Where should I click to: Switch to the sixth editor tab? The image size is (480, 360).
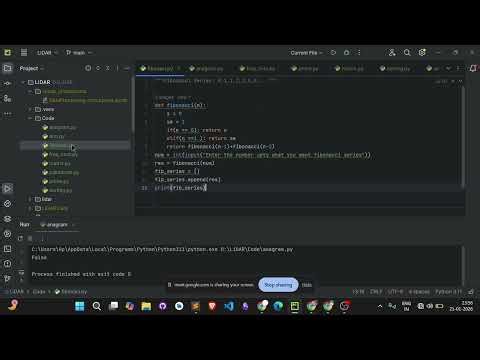pos(395,68)
